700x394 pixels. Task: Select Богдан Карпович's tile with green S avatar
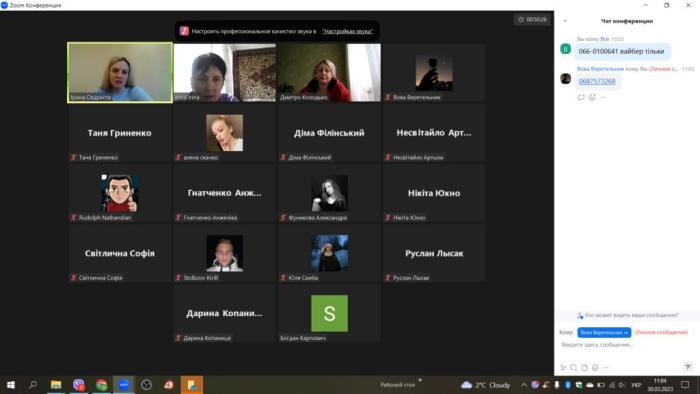pos(329,313)
